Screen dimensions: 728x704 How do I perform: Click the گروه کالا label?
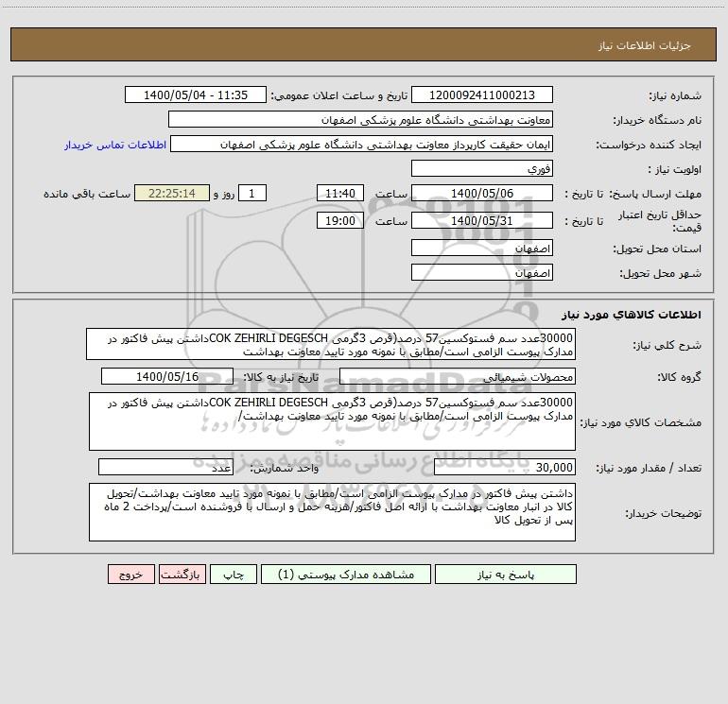679,378
